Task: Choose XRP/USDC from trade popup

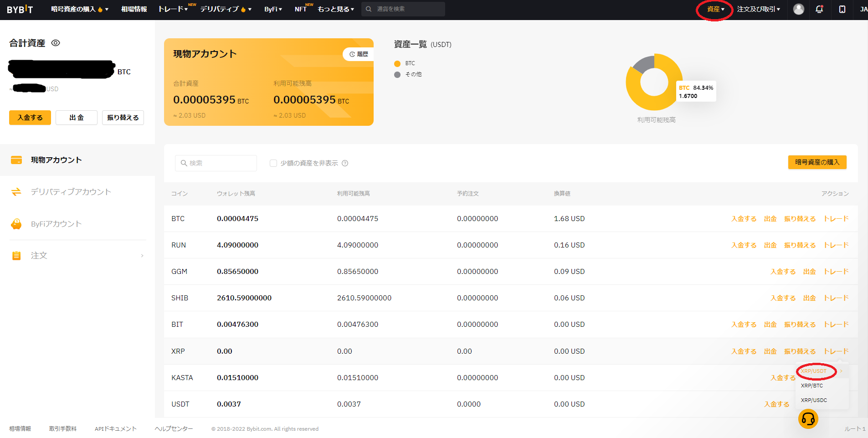Action: 814,400
